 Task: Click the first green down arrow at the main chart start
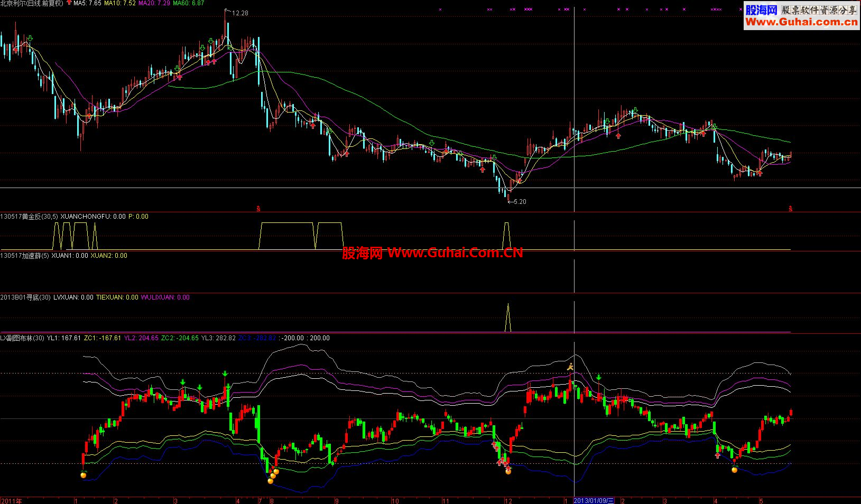30,39
